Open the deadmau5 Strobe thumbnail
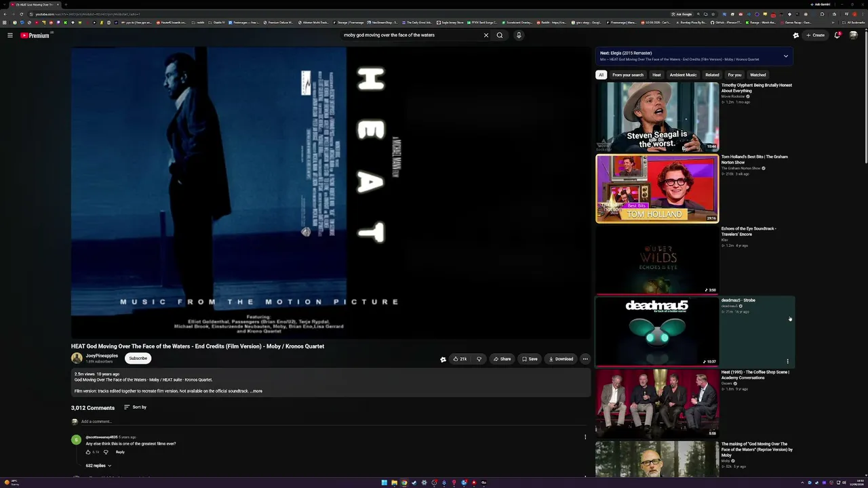Screen dimensions: 868x488 (657, 332)
